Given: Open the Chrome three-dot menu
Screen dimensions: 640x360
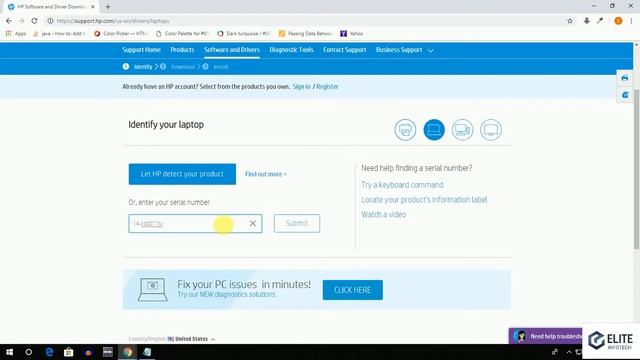Looking at the screenshot, I should [631, 21].
